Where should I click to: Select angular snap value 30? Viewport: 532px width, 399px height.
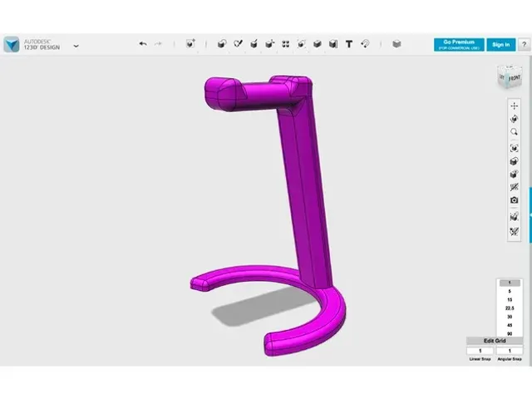pyautogui.click(x=510, y=317)
